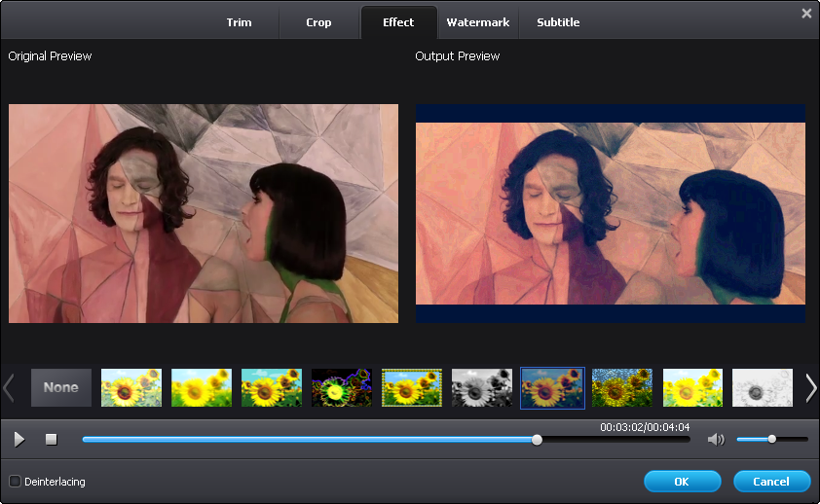Image resolution: width=820 pixels, height=504 pixels.
Task: Go to the Watermark tab
Action: (477, 22)
